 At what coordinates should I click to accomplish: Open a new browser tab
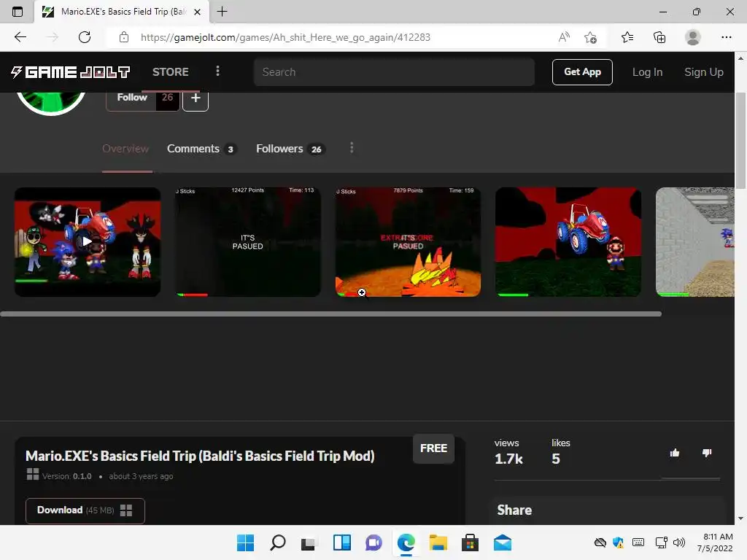222,12
